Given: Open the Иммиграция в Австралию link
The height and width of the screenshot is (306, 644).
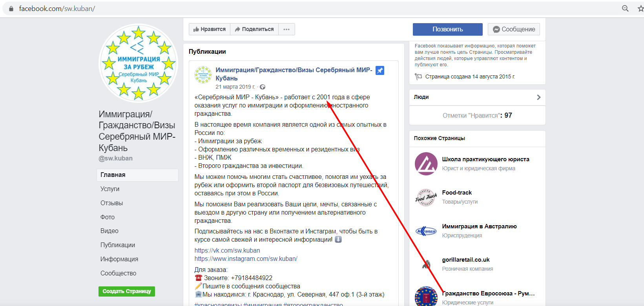Looking at the screenshot, I should pos(479,226).
